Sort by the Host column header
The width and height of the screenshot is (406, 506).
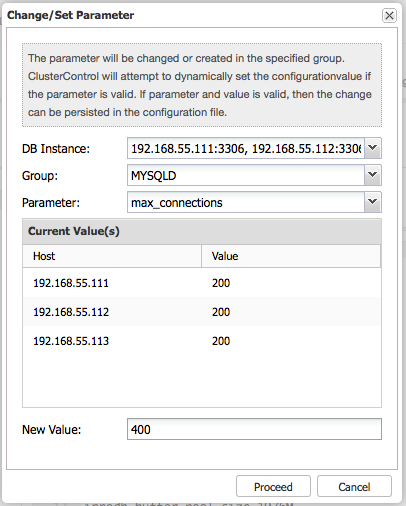[112, 256]
